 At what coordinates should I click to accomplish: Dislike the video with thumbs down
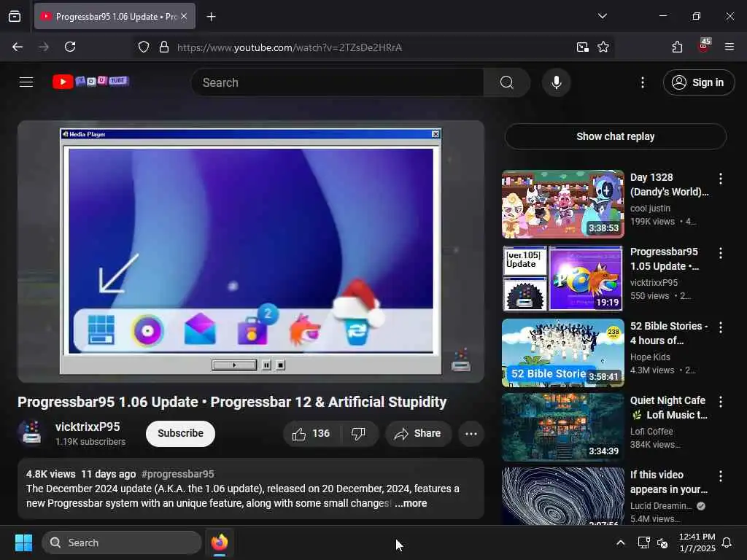(359, 433)
